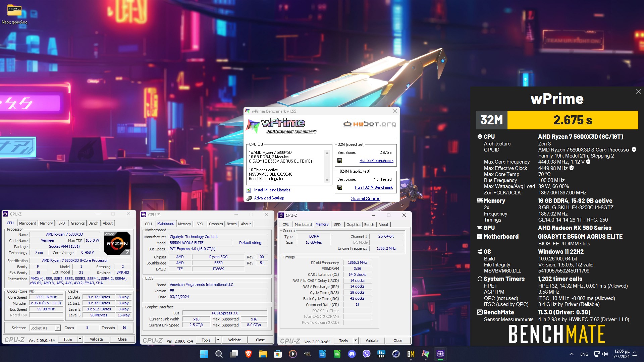The image size is (644, 362).
Task: Click the CAS# Latency 14.0 clocks value
Action: point(357,275)
